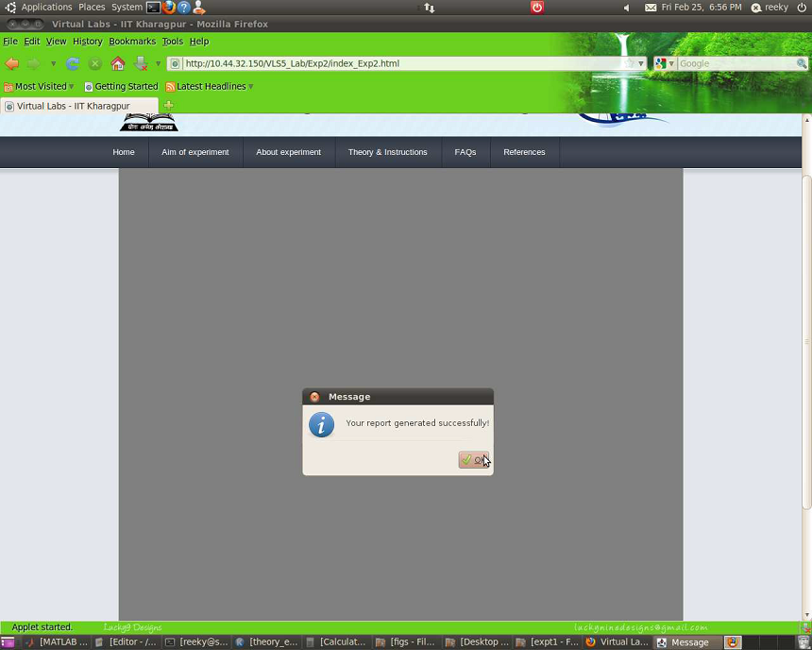Open a new tab with plus icon
812x650 pixels.
(x=168, y=106)
